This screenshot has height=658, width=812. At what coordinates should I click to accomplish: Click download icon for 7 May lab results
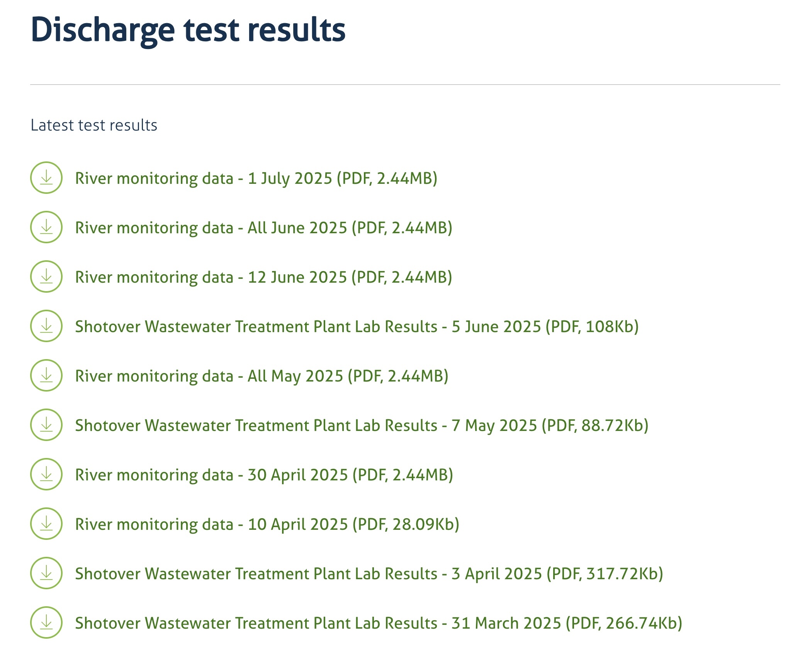[46, 425]
